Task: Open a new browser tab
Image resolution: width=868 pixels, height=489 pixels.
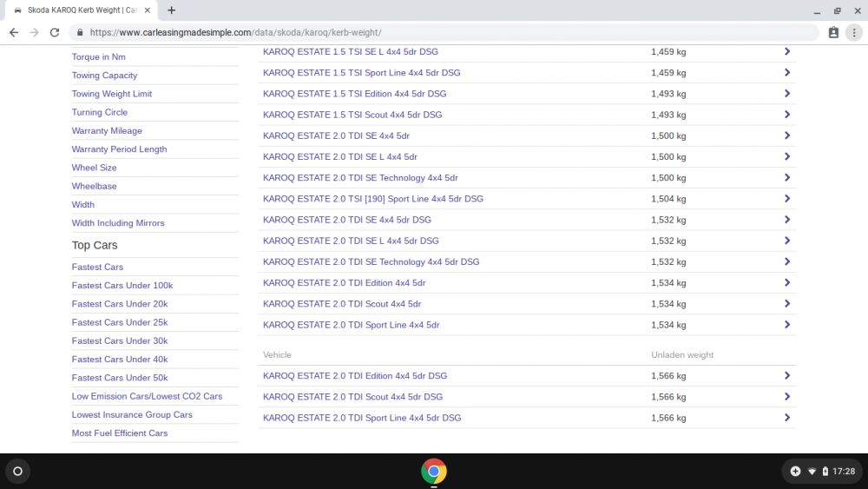Action: click(172, 10)
